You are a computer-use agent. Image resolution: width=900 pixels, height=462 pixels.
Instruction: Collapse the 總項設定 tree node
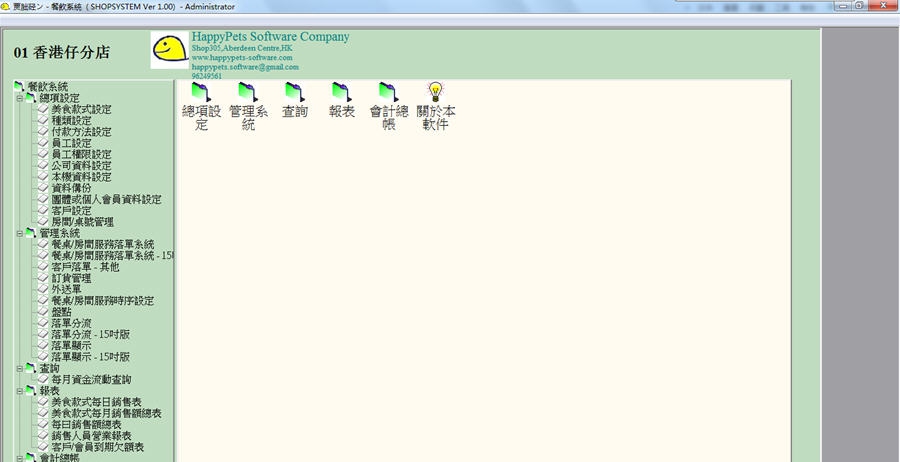(19, 98)
